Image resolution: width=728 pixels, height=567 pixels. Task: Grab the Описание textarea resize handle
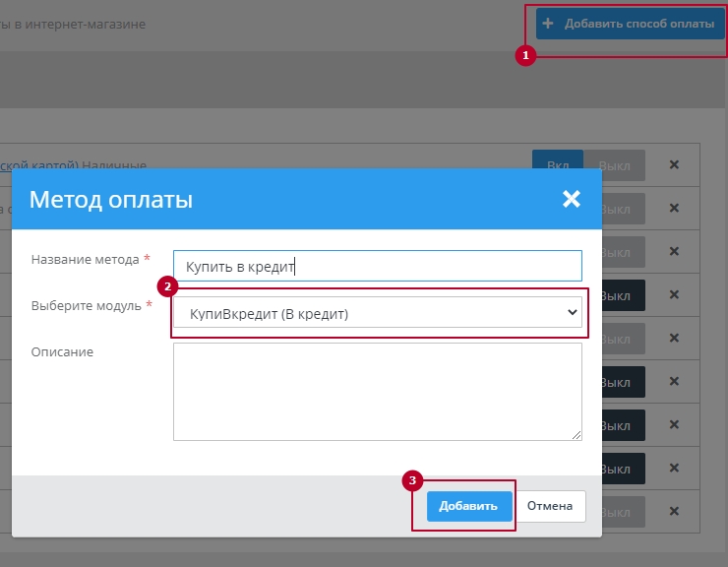coord(576,435)
